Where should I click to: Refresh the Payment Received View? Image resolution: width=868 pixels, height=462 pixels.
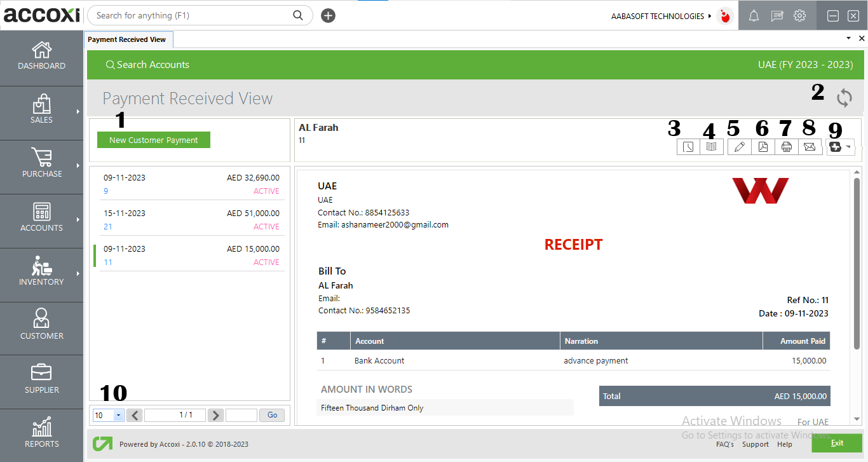pos(844,99)
